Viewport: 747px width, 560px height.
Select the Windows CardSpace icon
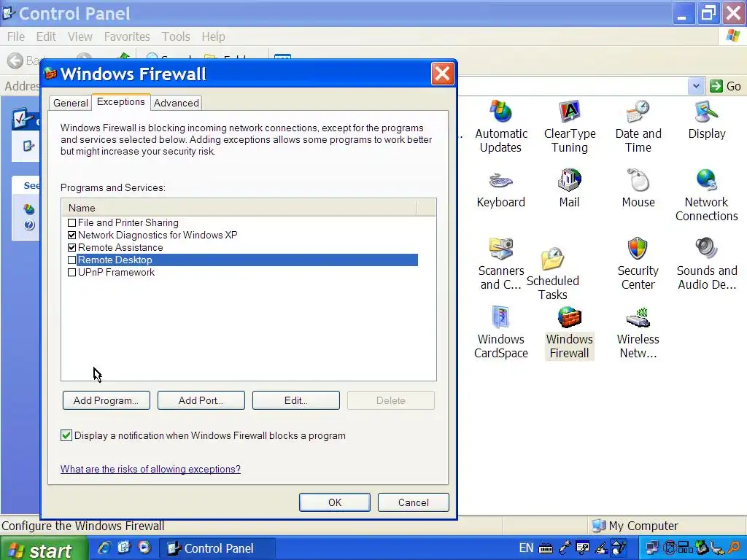pos(500,332)
